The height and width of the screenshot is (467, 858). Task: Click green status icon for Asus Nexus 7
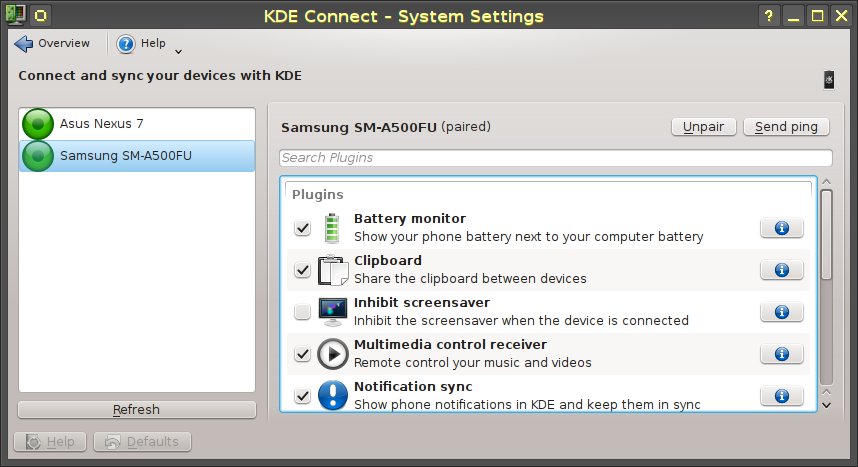(38, 124)
